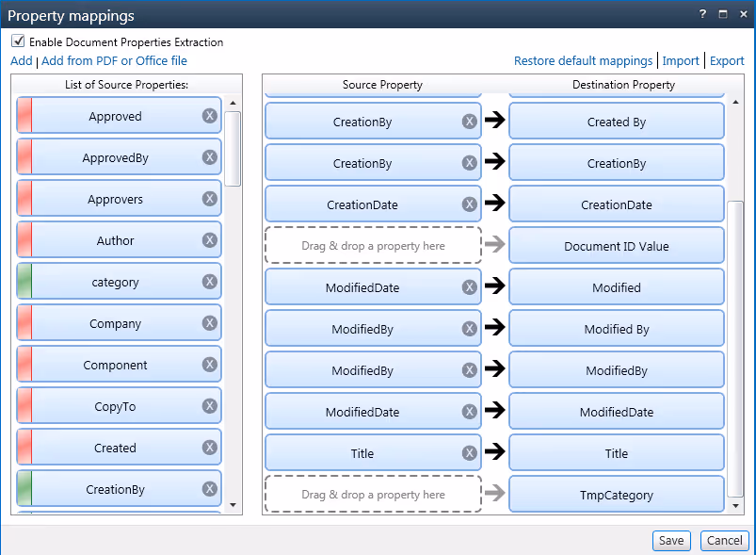Screen dimensions: 756x555
Task: Delete the Author property using its X icon
Action: click(209, 239)
